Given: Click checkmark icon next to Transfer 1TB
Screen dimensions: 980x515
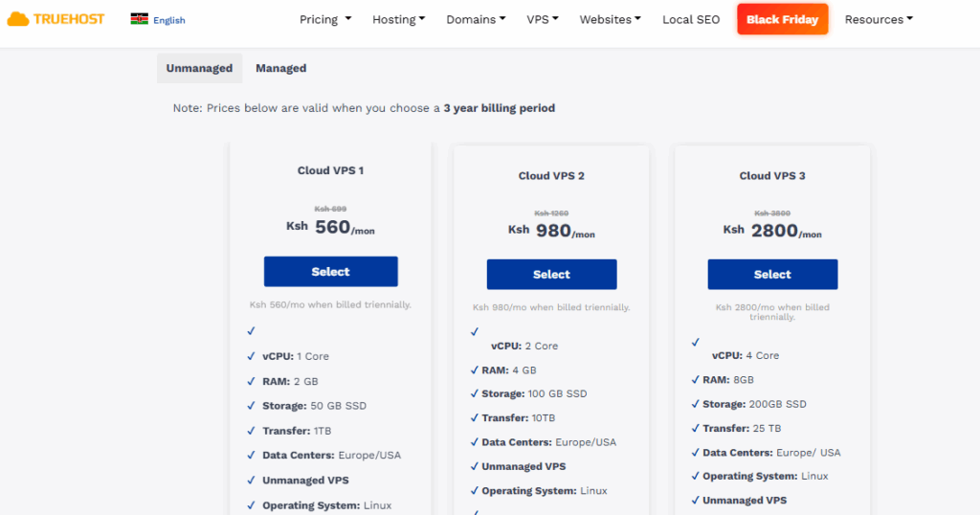Looking at the screenshot, I should [251, 431].
